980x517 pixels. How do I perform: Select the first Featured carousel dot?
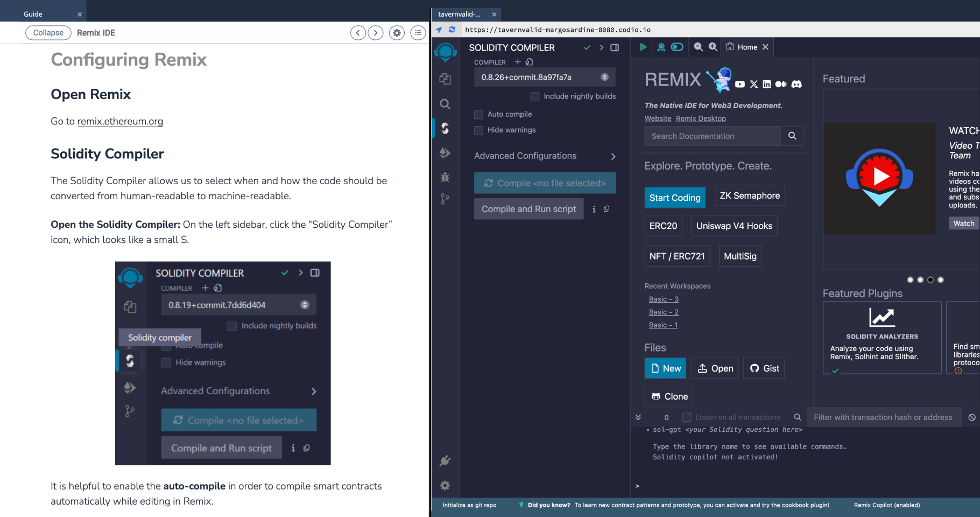(910, 280)
